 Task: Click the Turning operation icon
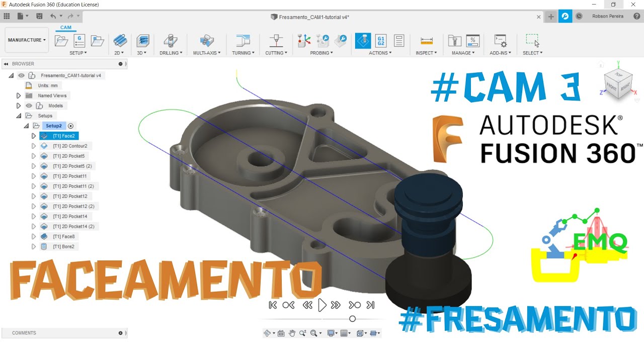[x=243, y=41]
